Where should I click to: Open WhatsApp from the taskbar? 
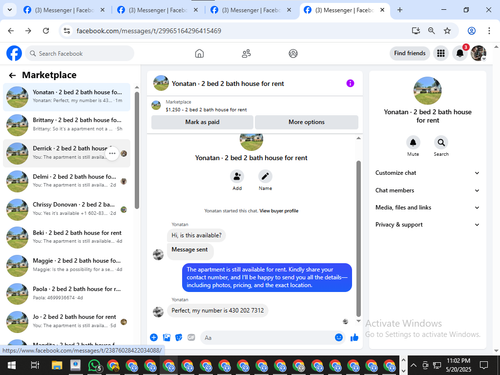[x=94, y=365]
